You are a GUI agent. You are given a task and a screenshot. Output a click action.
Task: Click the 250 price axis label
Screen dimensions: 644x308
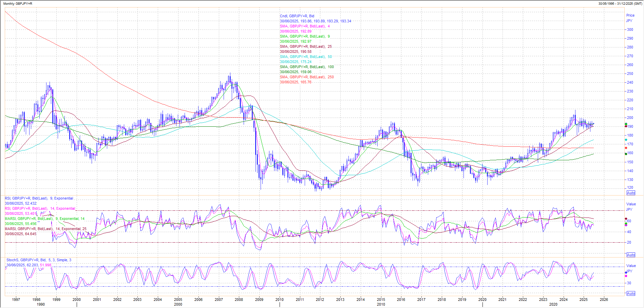(630, 74)
